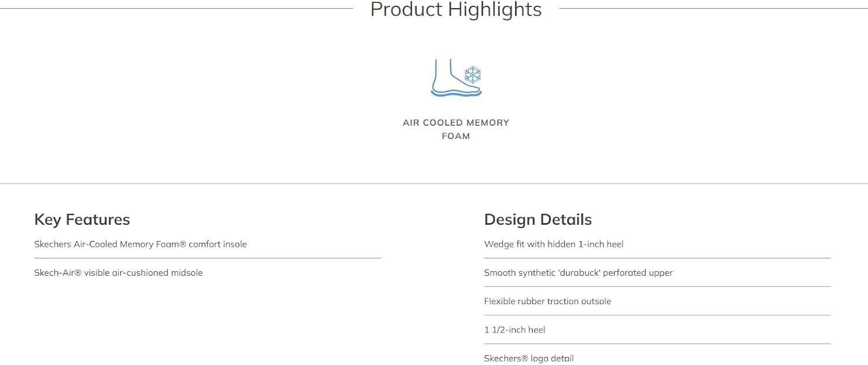Click the Design Details heading

tap(538, 220)
